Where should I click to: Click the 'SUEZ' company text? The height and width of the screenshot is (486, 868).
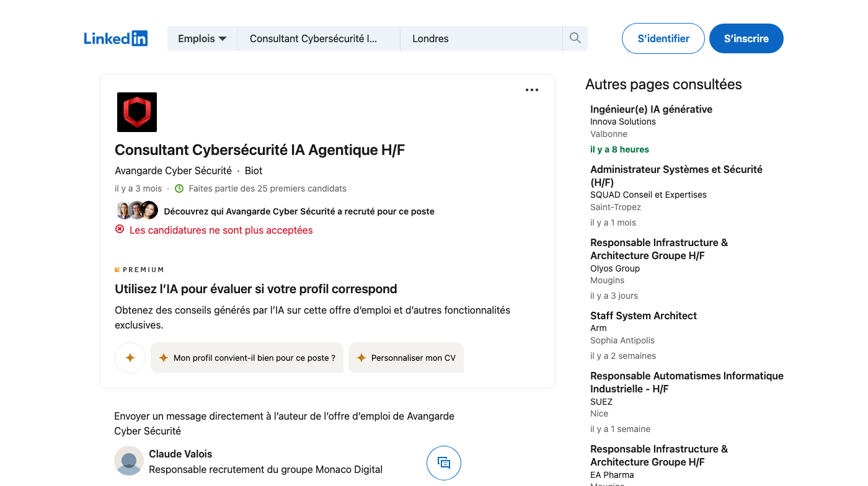(601, 402)
